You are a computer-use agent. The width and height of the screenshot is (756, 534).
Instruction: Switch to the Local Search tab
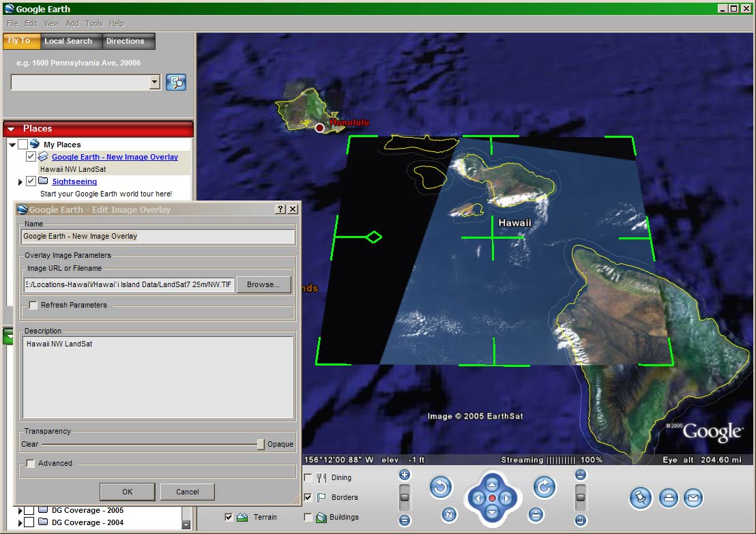(x=72, y=41)
